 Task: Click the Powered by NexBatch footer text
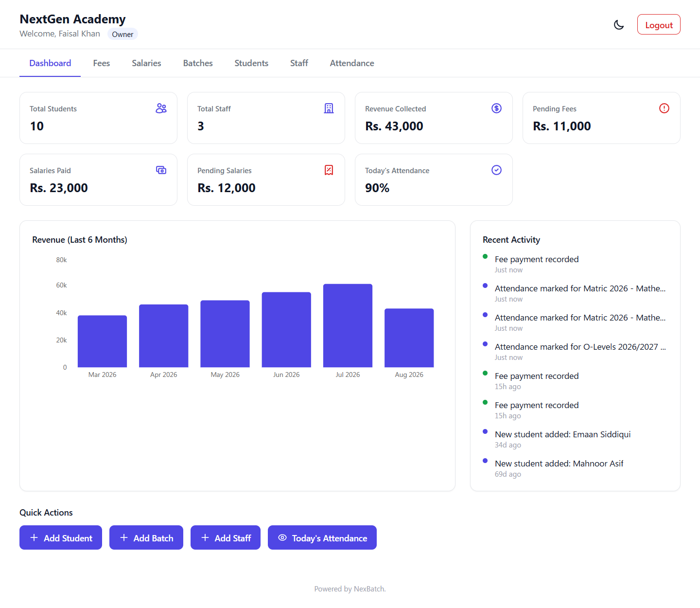click(x=350, y=589)
